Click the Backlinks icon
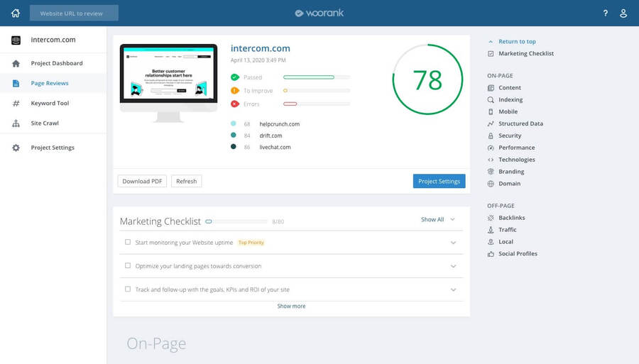 click(x=491, y=218)
